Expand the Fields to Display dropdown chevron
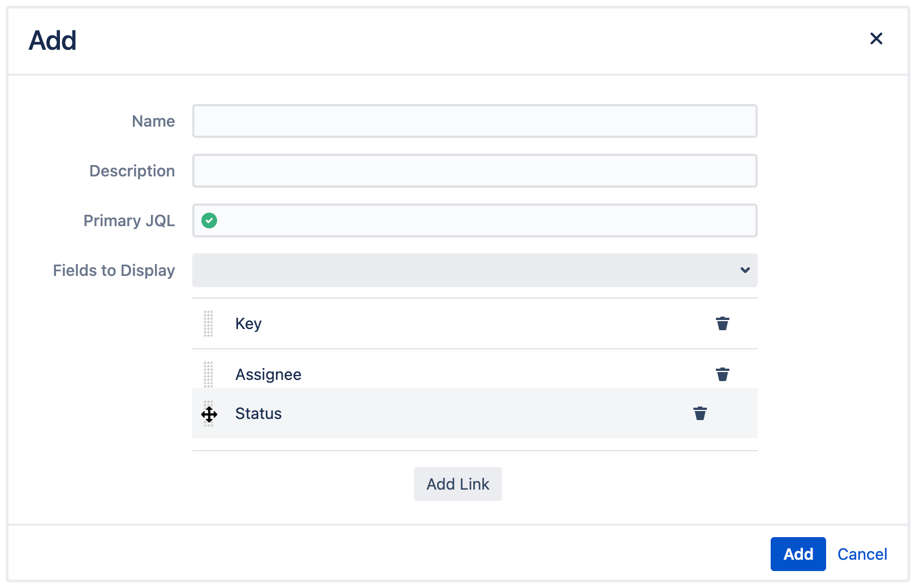 pyautogui.click(x=745, y=270)
